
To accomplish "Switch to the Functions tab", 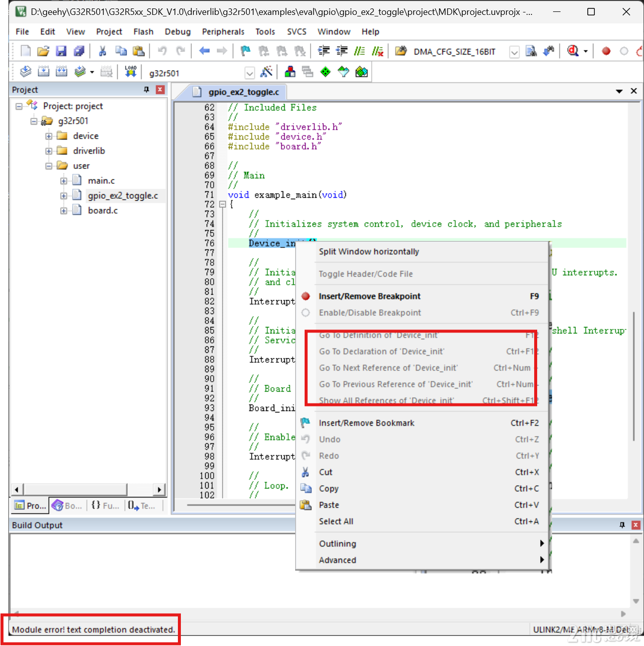I will pos(105,505).
